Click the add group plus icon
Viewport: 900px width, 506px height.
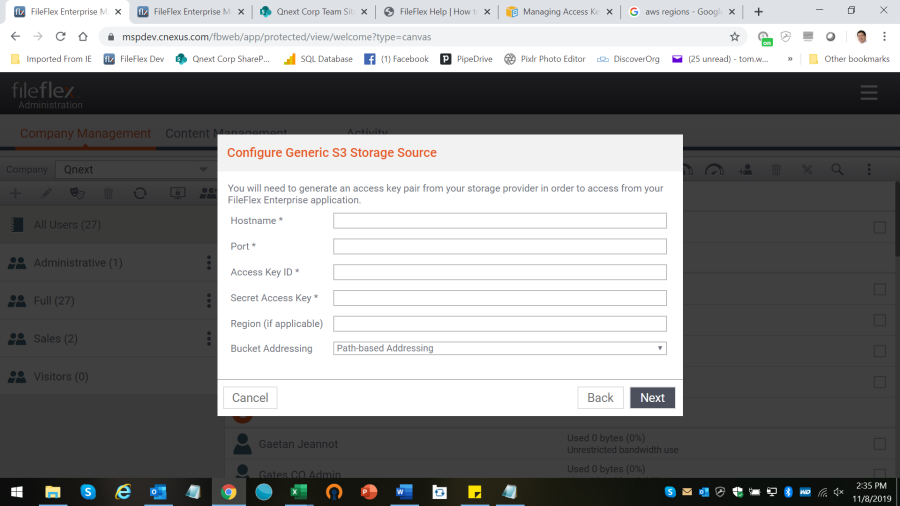(15, 193)
